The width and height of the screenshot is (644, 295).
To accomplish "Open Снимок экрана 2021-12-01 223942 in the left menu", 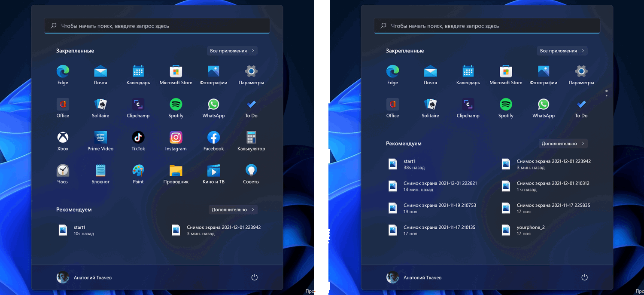I will [216, 230].
